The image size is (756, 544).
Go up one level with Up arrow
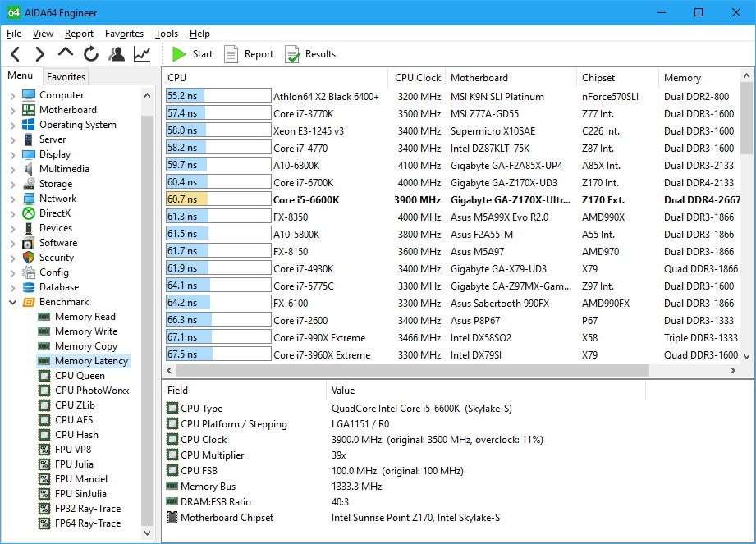coord(66,52)
